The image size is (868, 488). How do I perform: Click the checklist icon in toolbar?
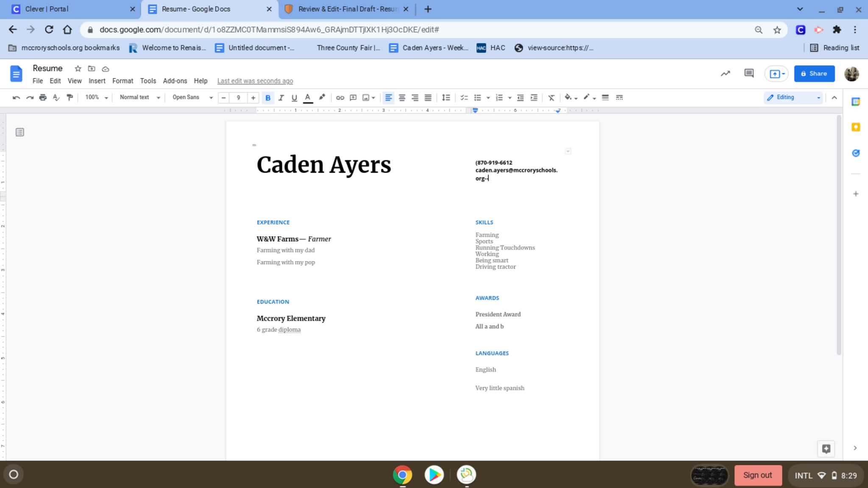pos(464,98)
